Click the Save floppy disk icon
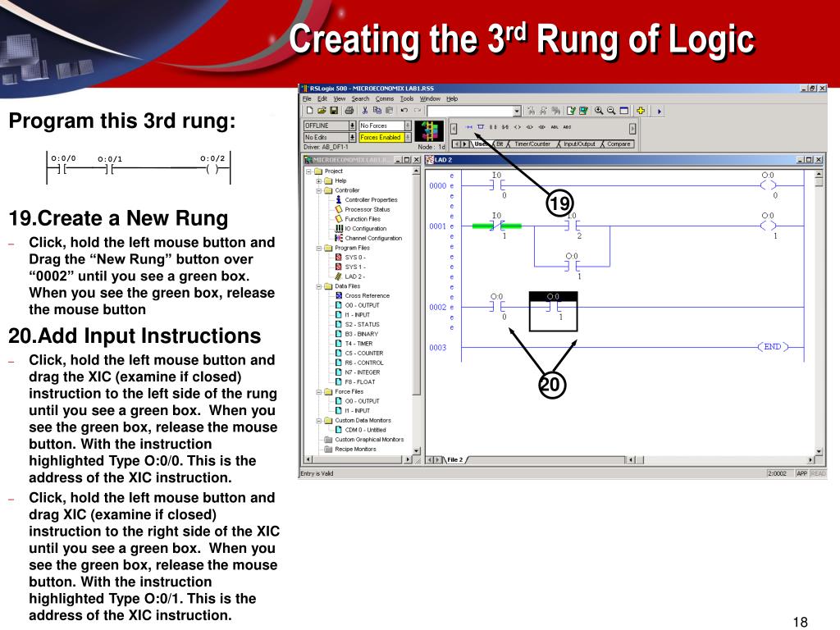This screenshot has width=840, height=630. [334, 111]
